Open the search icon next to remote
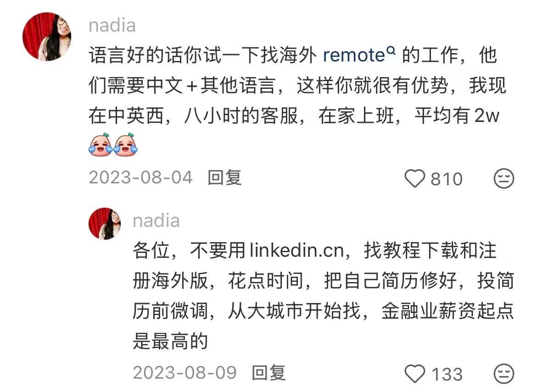537x392 pixels. coord(391,50)
